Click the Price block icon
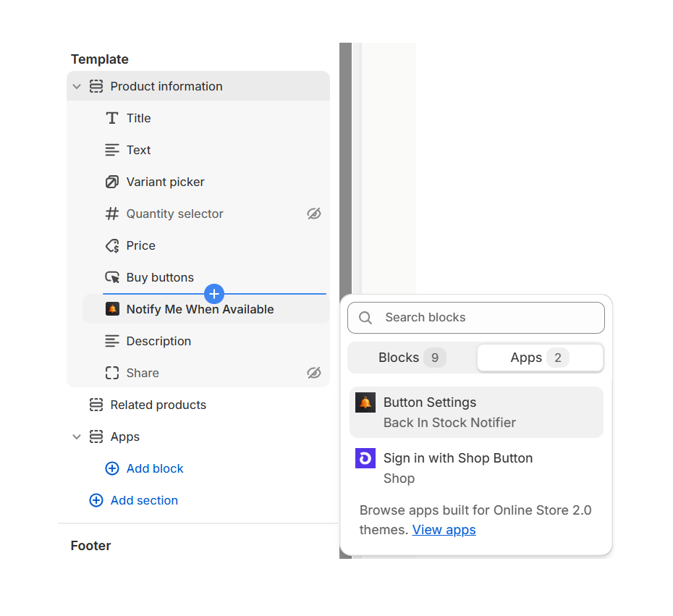673x616 pixels. [112, 245]
